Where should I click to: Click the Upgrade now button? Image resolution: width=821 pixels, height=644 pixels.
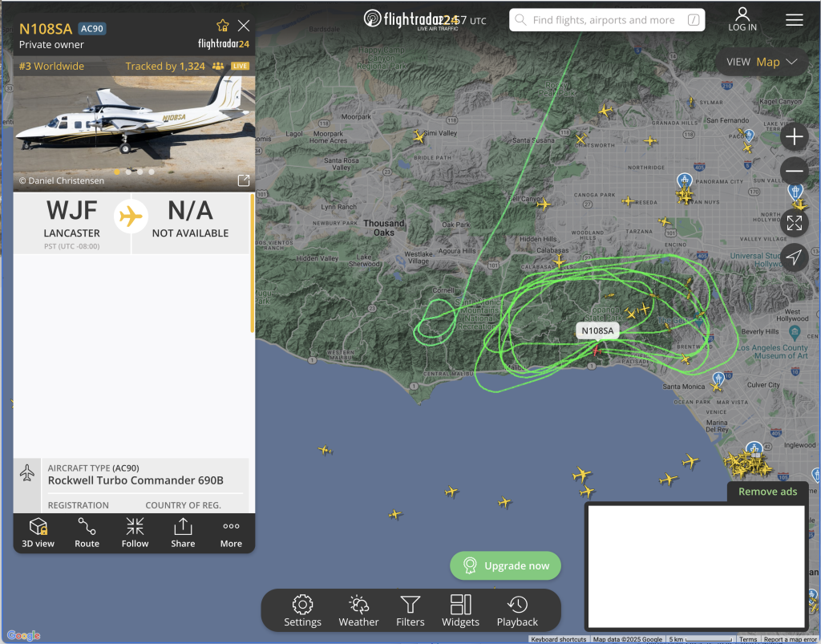click(x=505, y=565)
